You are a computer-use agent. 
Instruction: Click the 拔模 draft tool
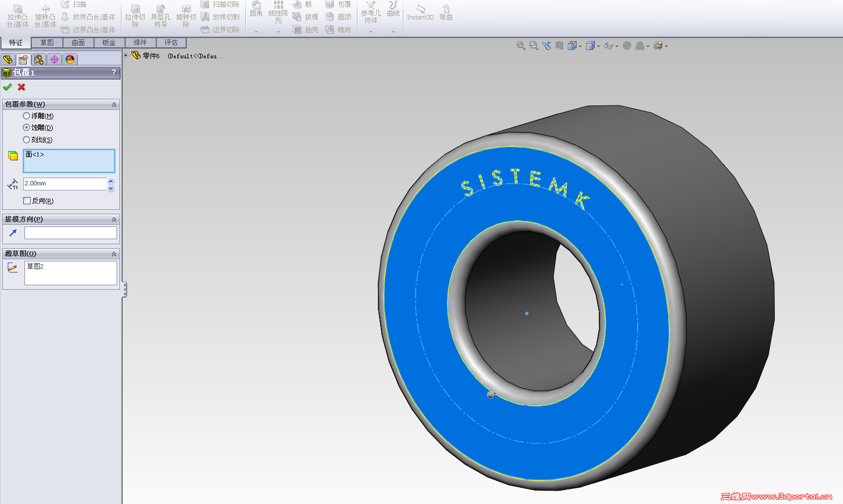tap(306, 17)
